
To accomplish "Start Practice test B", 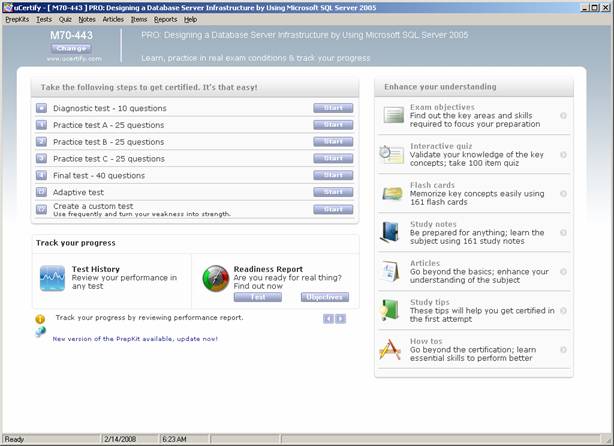I will pyautogui.click(x=333, y=142).
